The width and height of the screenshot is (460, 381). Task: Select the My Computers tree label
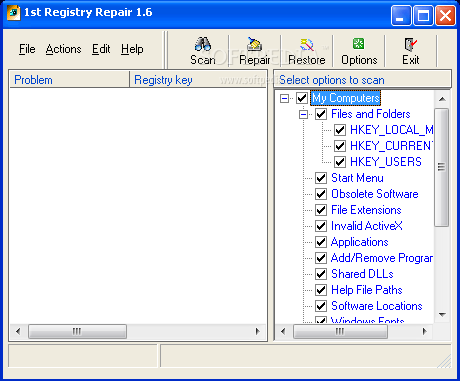coord(346,98)
